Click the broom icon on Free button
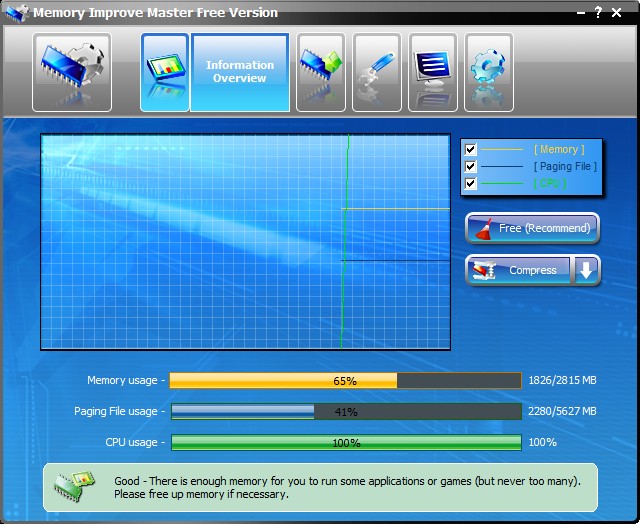Screen dimensions: 641x524 (x=484, y=229)
